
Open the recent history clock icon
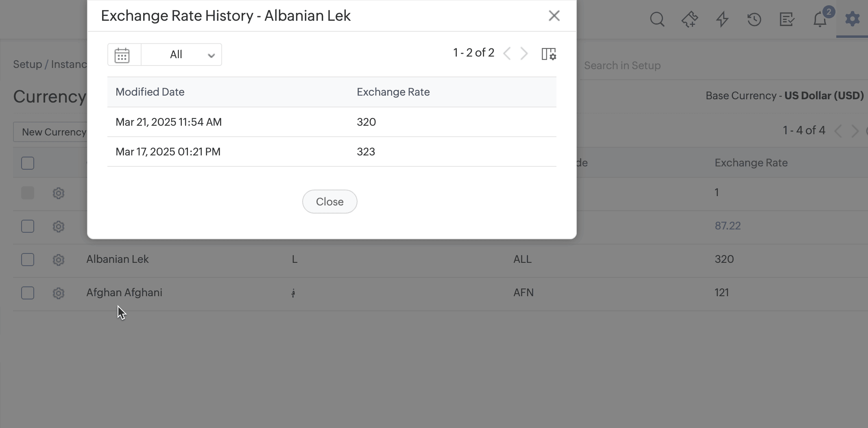[x=755, y=19]
